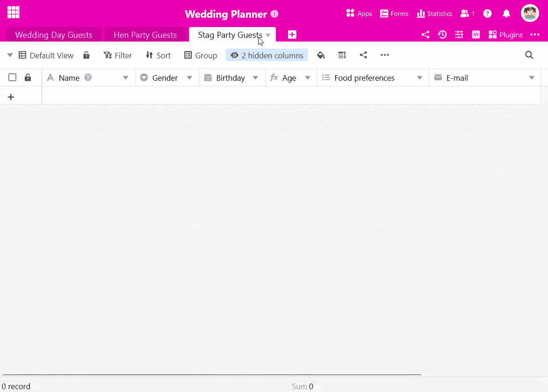Screen dimensions: 548x392
Task: Click the notifications bell icon
Action: [x=506, y=14]
